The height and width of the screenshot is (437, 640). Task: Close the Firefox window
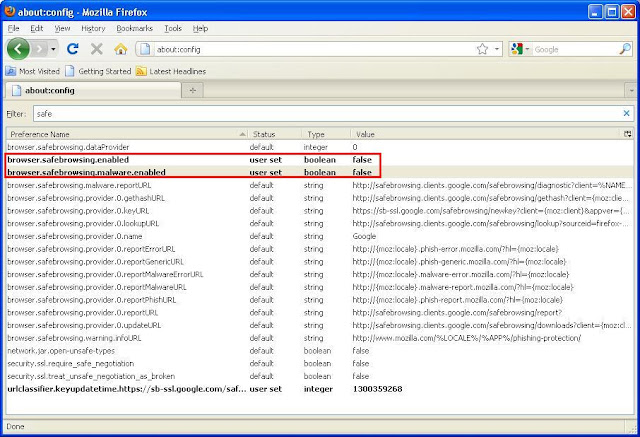tap(628, 12)
